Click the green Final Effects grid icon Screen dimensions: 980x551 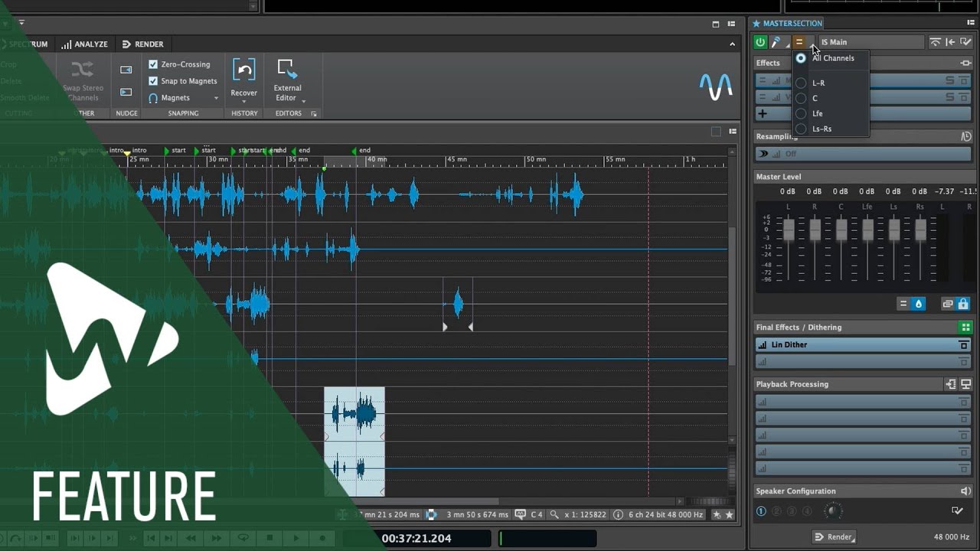(x=965, y=328)
